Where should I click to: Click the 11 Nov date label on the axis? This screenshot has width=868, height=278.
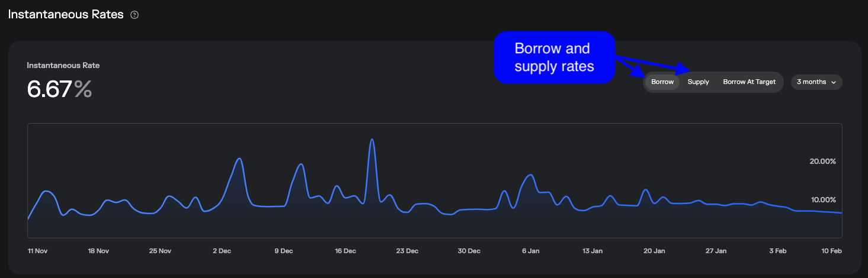[x=37, y=251]
